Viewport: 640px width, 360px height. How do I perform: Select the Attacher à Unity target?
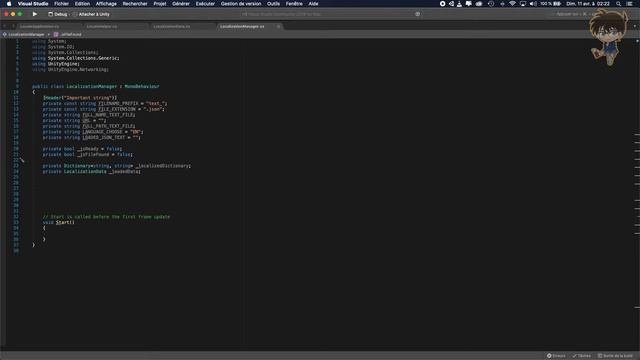(91, 14)
